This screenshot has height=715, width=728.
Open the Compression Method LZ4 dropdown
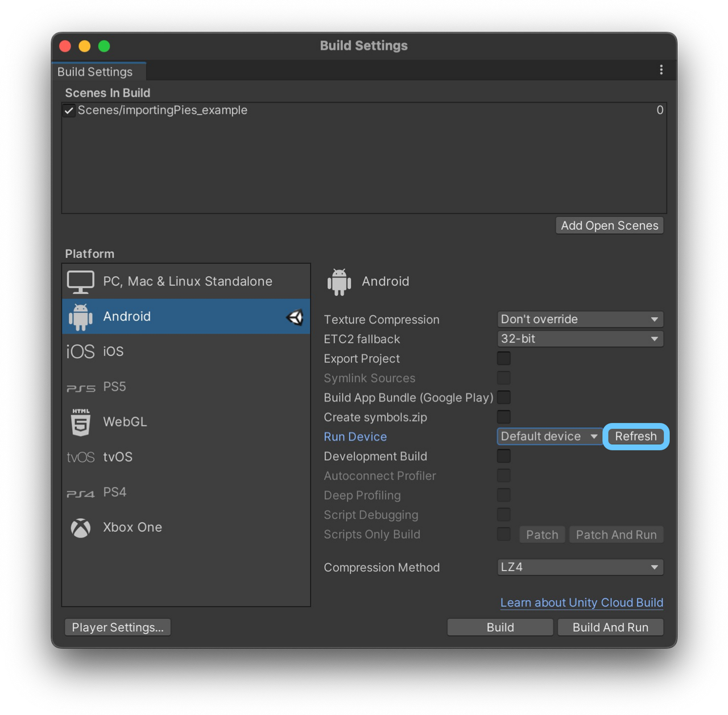(x=580, y=567)
